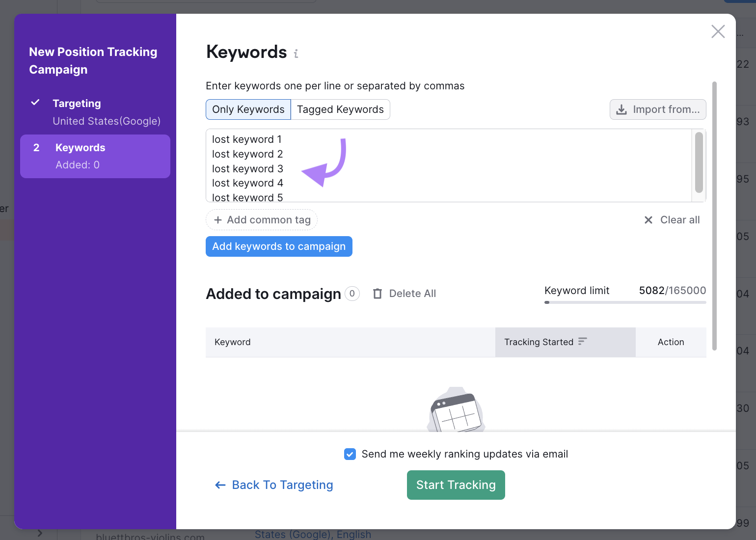Clear all entered keywords
The height and width of the screenshot is (540, 756).
click(672, 220)
